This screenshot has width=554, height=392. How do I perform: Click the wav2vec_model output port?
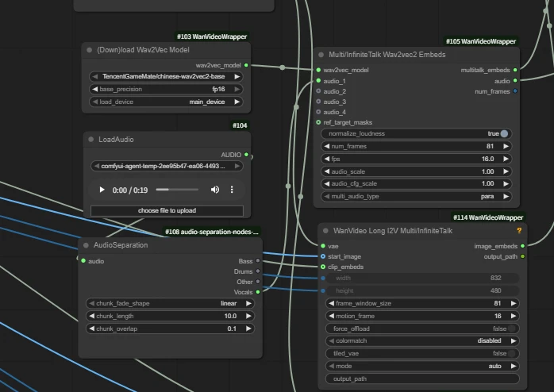click(x=246, y=65)
